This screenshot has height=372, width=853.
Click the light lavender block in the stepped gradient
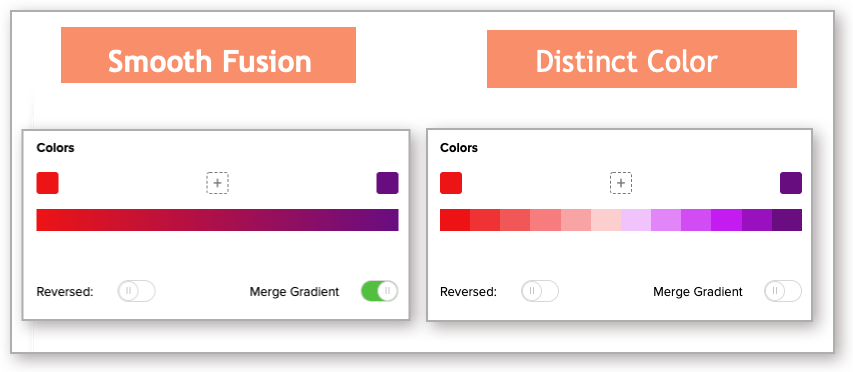click(x=636, y=220)
